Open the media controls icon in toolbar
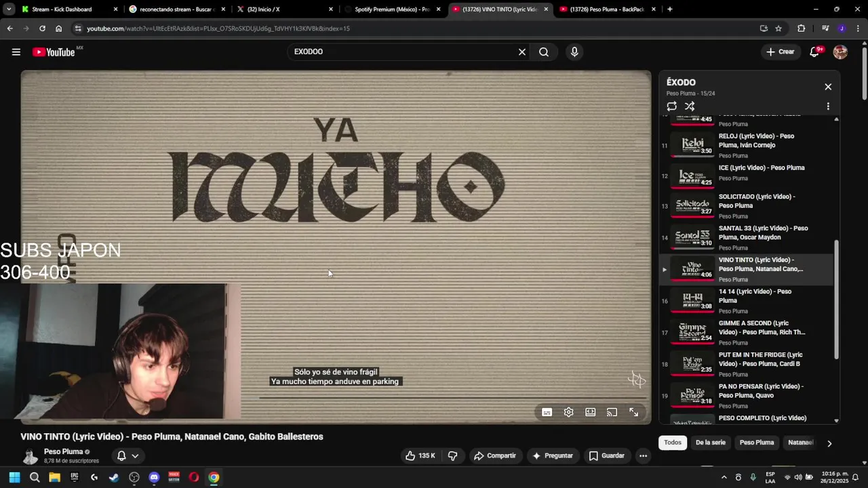The width and height of the screenshot is (868, 488). 825,28
